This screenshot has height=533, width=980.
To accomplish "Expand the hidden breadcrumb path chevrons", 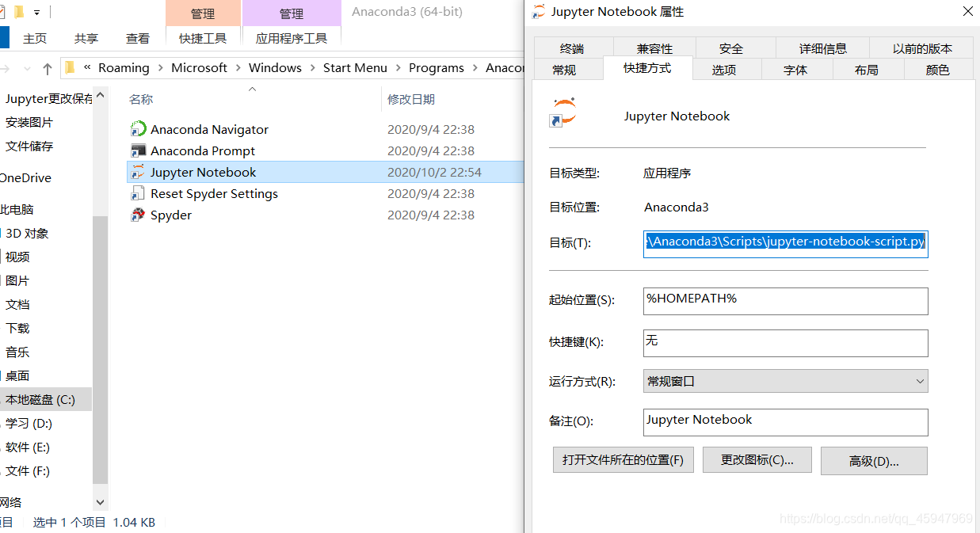I will tap(86, 68).
